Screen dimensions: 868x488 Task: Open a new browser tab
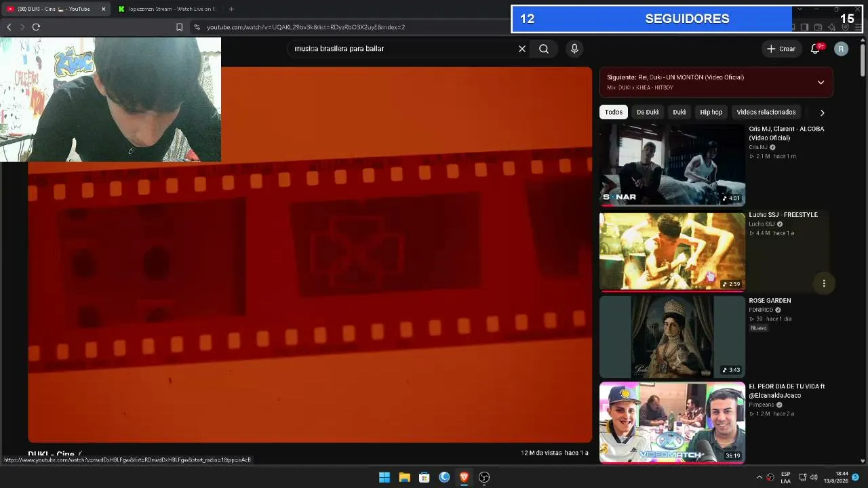pyautogui.click(x=231, y=9)
